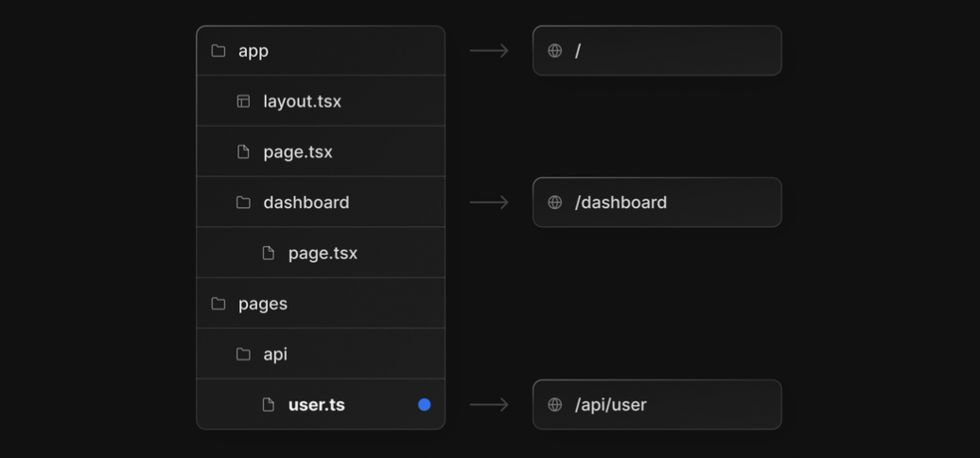Click the globe icon beside /dashboard
The image size is (980, 458).
click(555, 203)
